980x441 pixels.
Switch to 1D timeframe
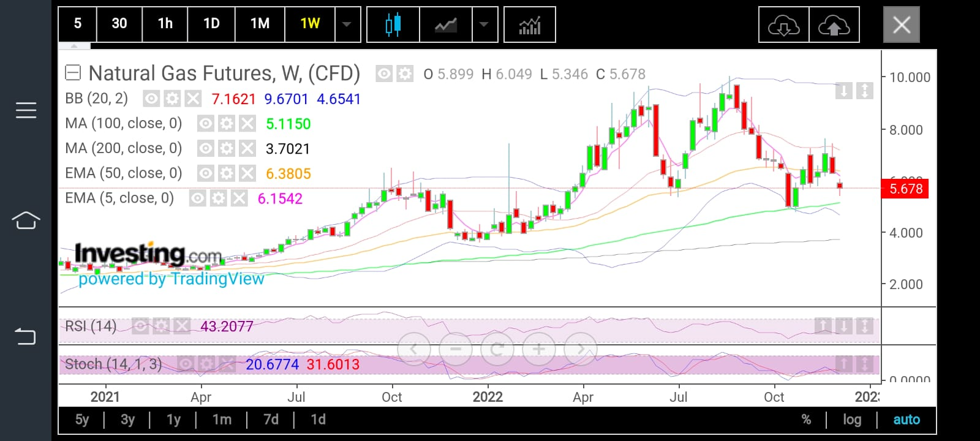pos(211,24)
